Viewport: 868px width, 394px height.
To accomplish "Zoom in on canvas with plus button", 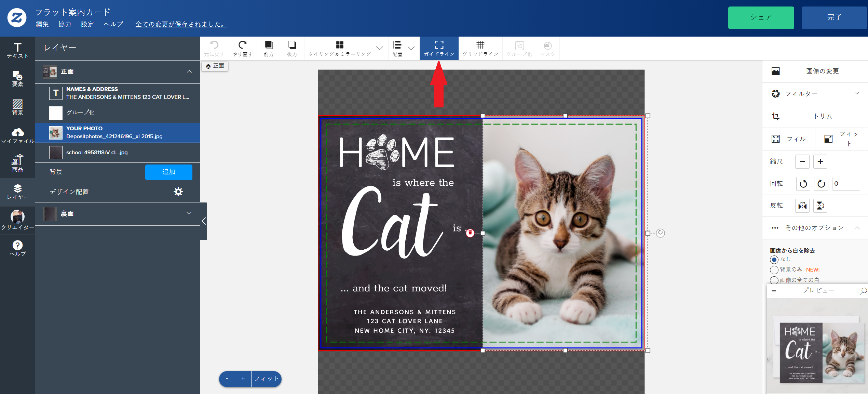I will point(243,379).
